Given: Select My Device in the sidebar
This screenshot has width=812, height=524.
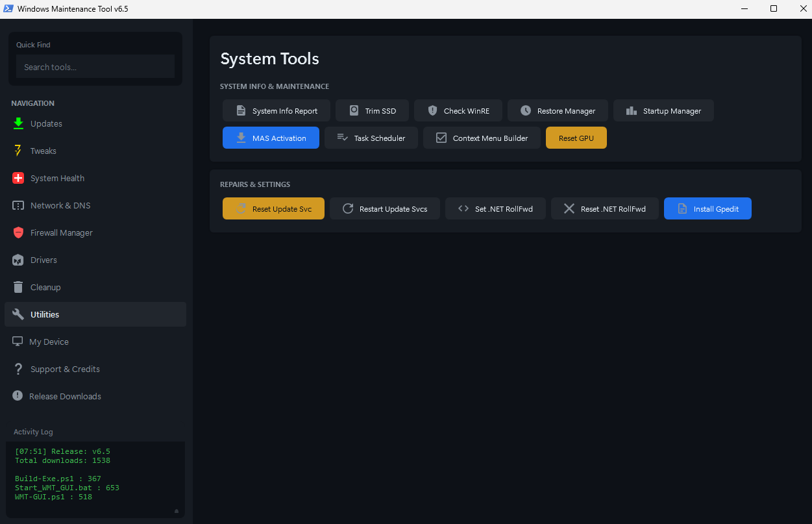Looking at the screenshot, I should coord(95,342).
